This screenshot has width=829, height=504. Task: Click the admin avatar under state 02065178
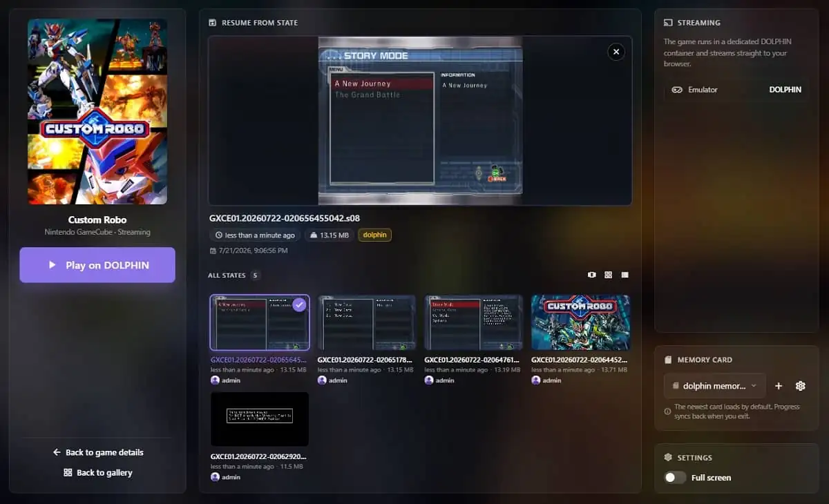(x=321, y=380)
